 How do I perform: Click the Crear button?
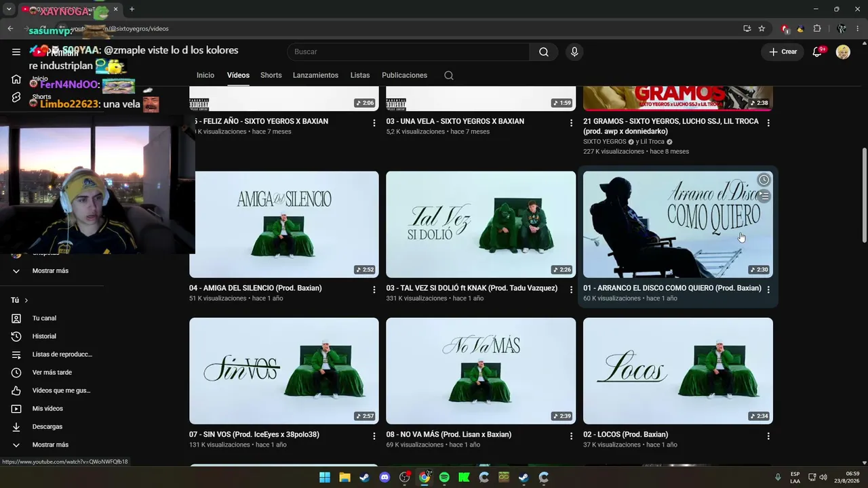pos(783,52)
